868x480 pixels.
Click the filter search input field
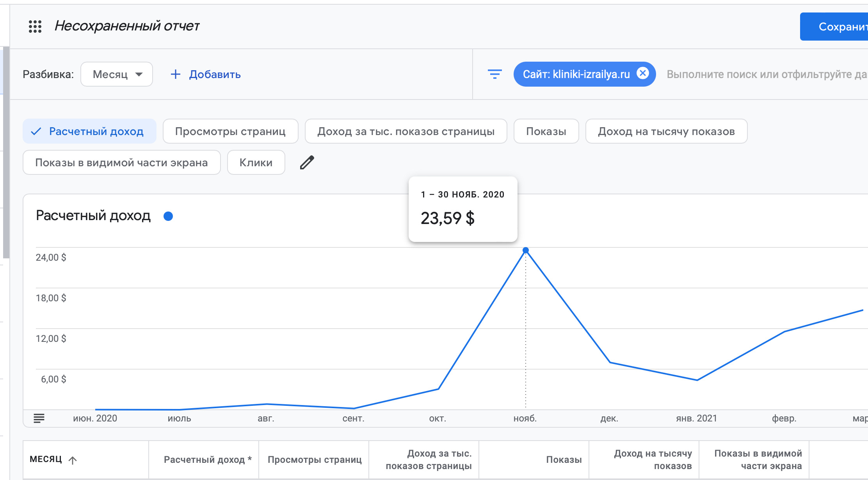coord(765,74)
